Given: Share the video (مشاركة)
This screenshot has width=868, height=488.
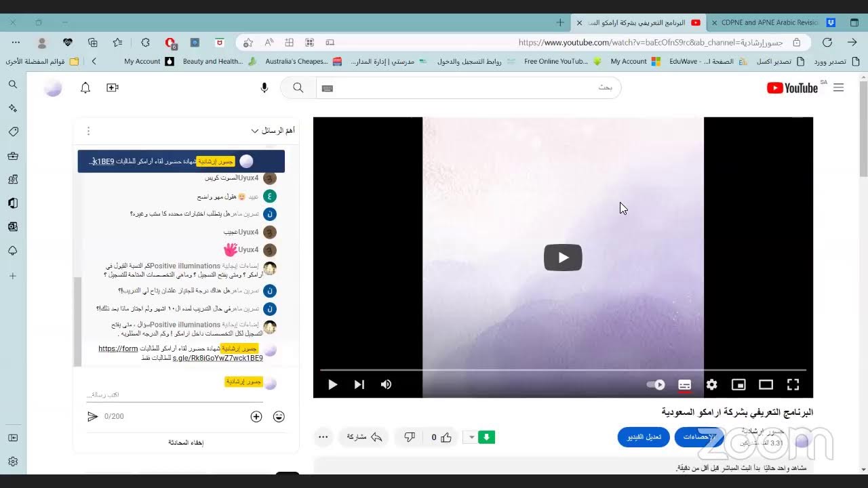Looking at the screenshot, I should (x=365, y=437).
